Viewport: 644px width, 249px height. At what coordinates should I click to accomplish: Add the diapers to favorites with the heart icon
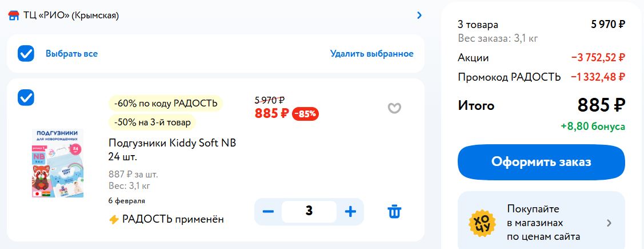[x=394, y=108]
